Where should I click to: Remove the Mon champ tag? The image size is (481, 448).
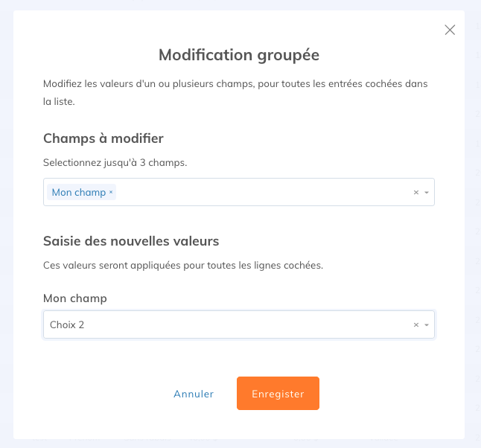[111, 192]
